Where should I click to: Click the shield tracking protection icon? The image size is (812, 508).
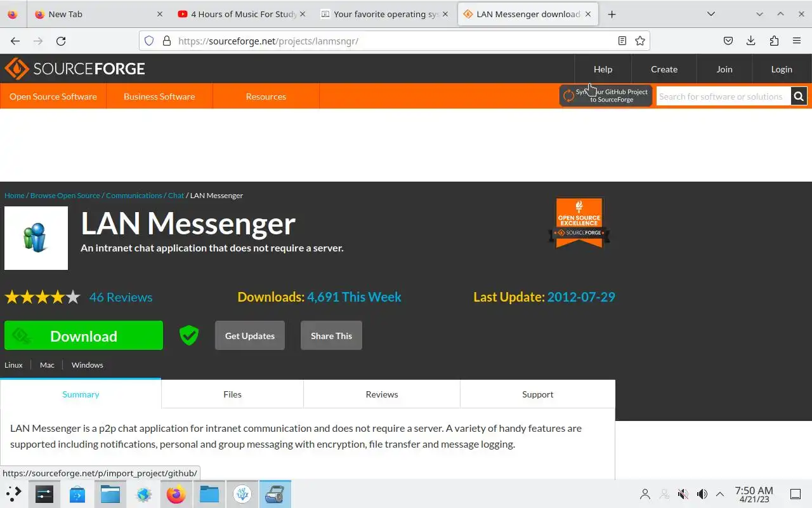tap(149, 41)
